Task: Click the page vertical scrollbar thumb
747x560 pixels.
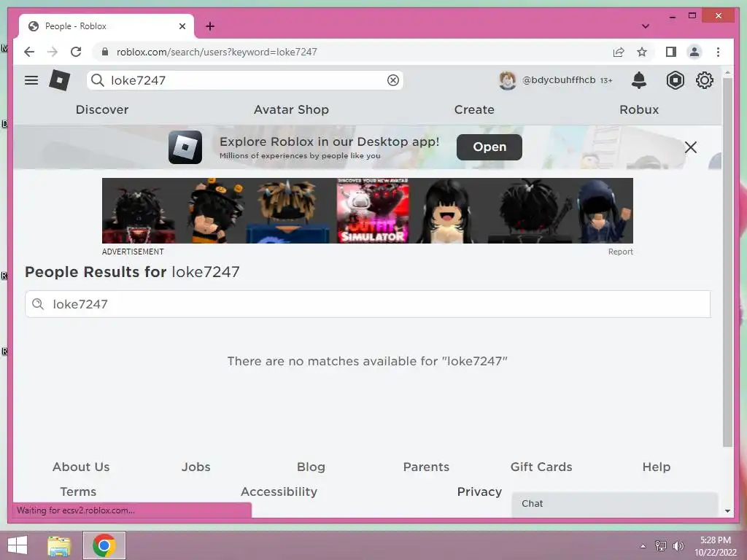Action: coord(727,262)
